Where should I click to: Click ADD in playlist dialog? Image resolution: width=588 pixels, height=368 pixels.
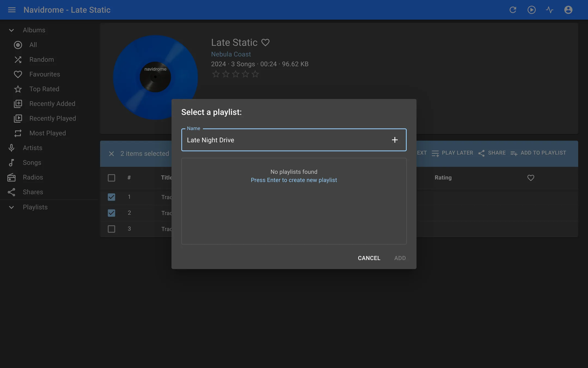400,258
